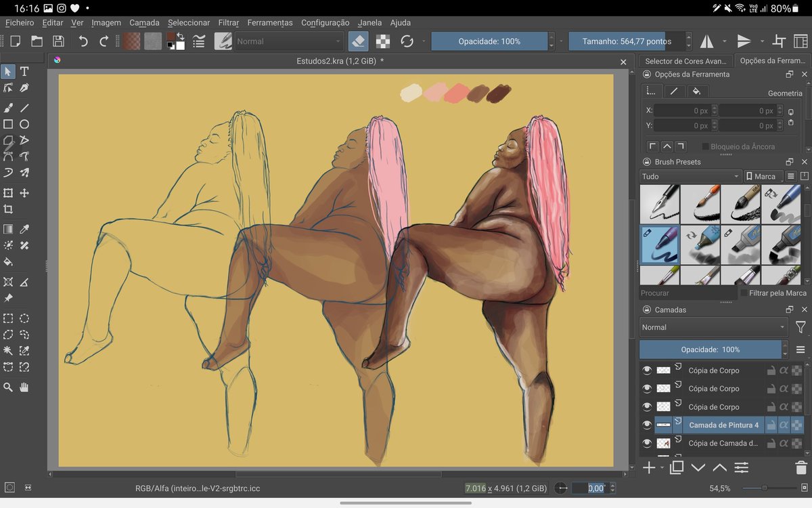
Task: Toggle Eraser mode in top toolbar
Action: 359,41
